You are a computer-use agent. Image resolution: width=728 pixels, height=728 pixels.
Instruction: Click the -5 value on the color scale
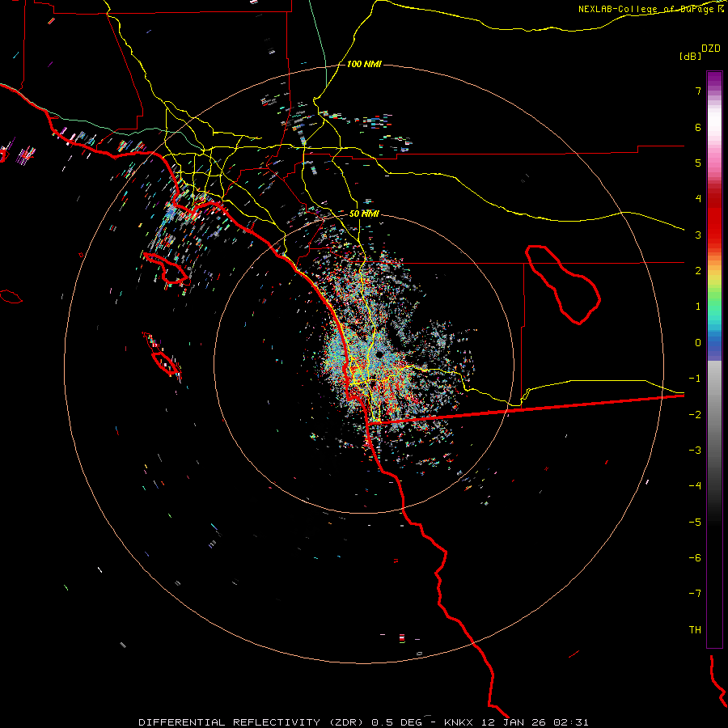695,522
